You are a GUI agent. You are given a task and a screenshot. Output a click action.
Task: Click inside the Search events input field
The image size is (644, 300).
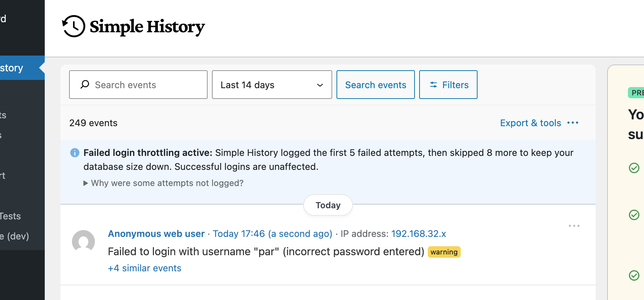click(x=143, y=85)
